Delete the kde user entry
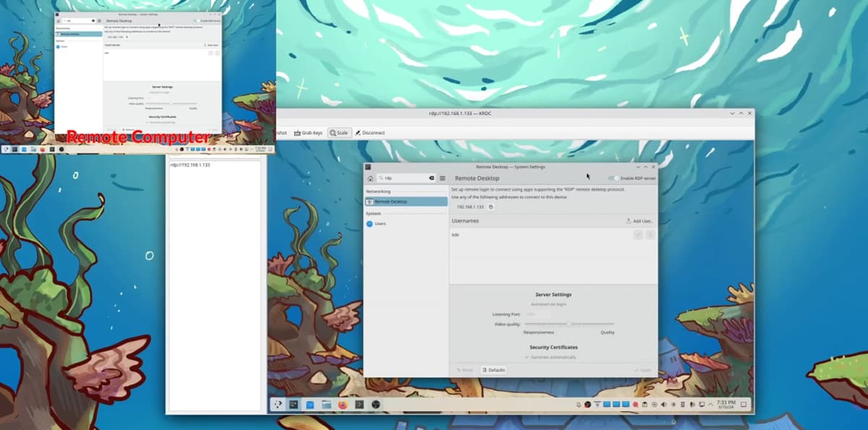 coord(650,235)
